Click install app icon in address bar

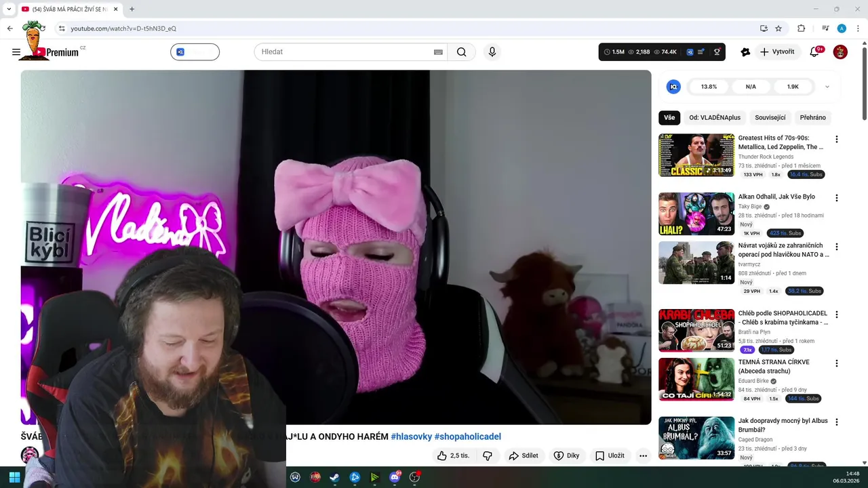[x=764, y=28]
